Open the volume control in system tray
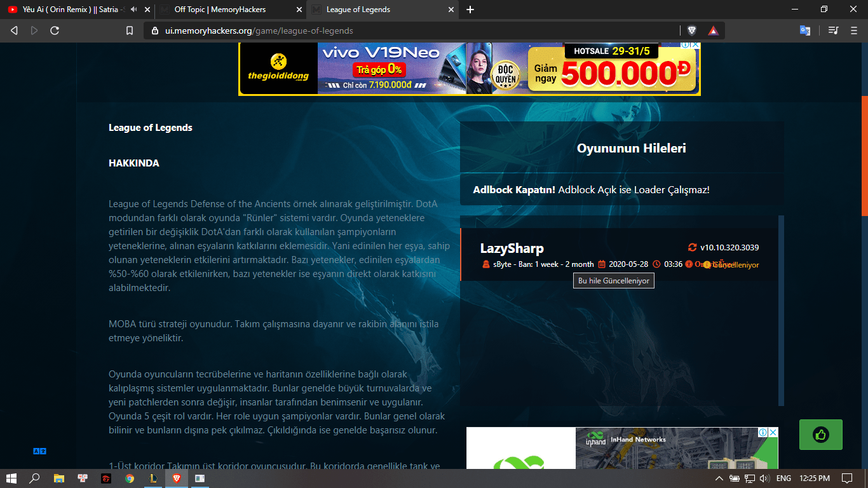868x488 pixels. click(x=764, y=478)
